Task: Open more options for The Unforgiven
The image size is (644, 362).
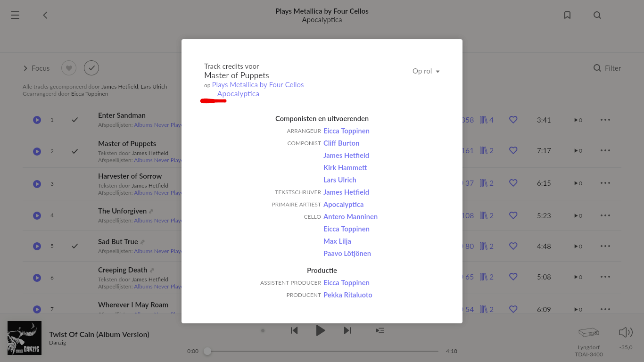Action: tap(605, 215)
